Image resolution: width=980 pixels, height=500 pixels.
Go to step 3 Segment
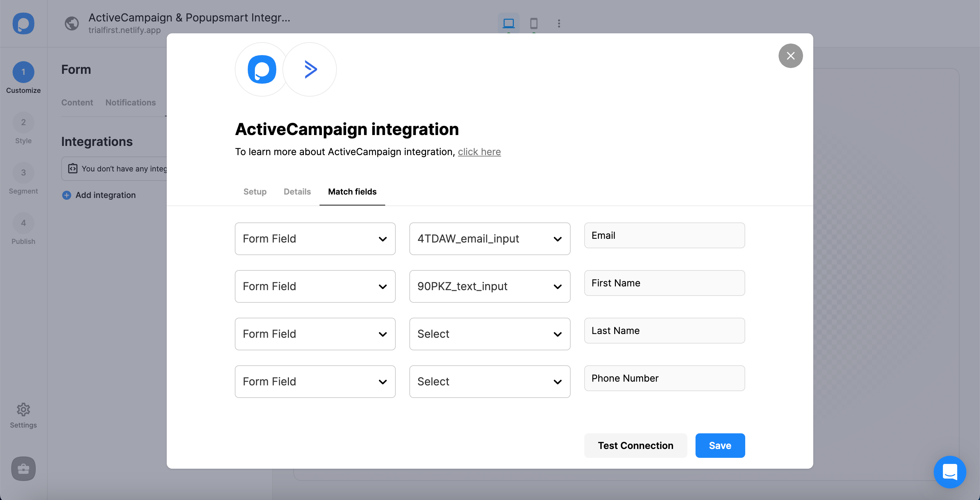23,179
